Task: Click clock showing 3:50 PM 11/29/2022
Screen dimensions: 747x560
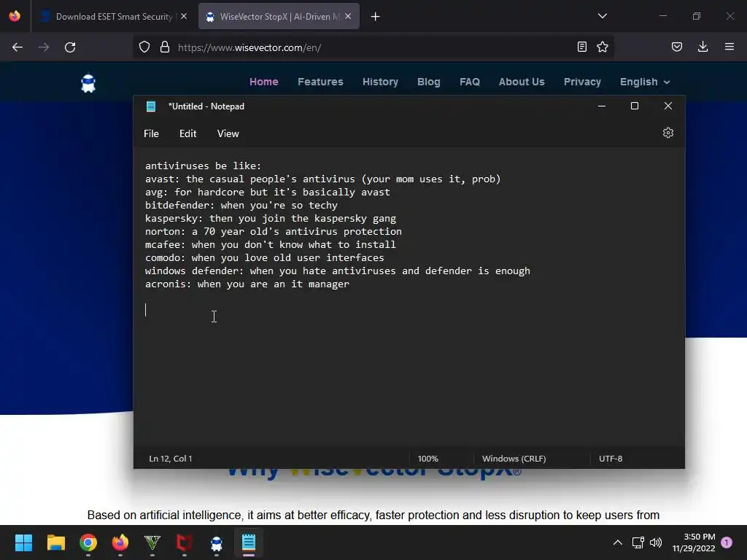Action: click(694, 542)
